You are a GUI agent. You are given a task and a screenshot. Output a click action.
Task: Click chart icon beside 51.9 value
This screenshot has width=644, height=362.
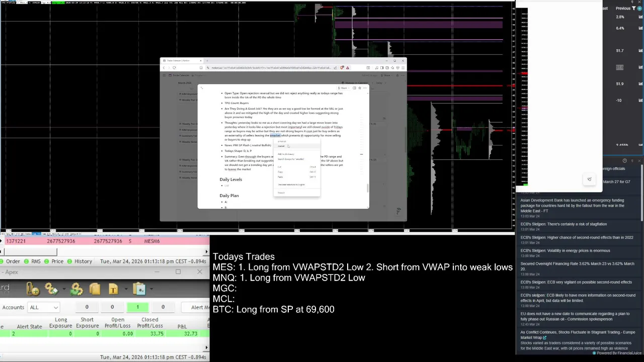tap(640, 83)
